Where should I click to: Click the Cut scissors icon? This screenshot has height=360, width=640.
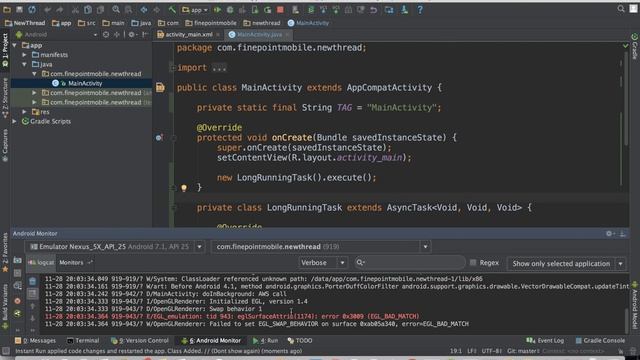pyautogui.click(x=75, y=9)
